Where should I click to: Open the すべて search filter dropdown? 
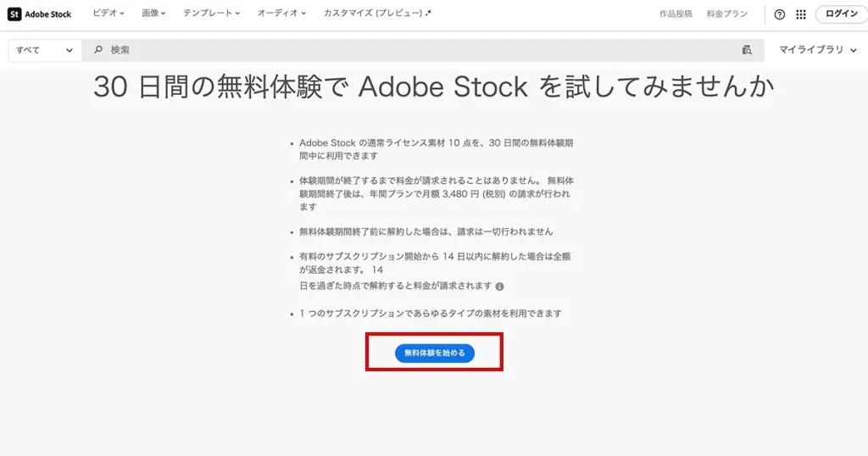[x=44, y=50]
